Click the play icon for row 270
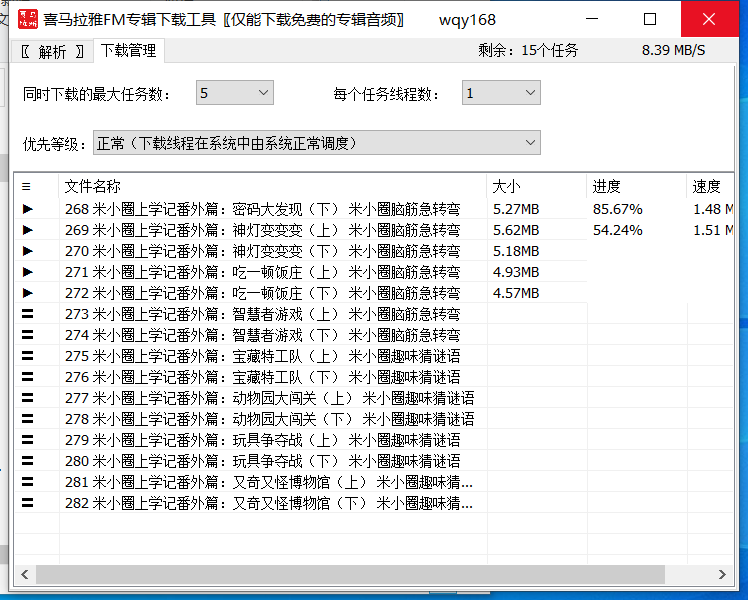 pos(28,251)
